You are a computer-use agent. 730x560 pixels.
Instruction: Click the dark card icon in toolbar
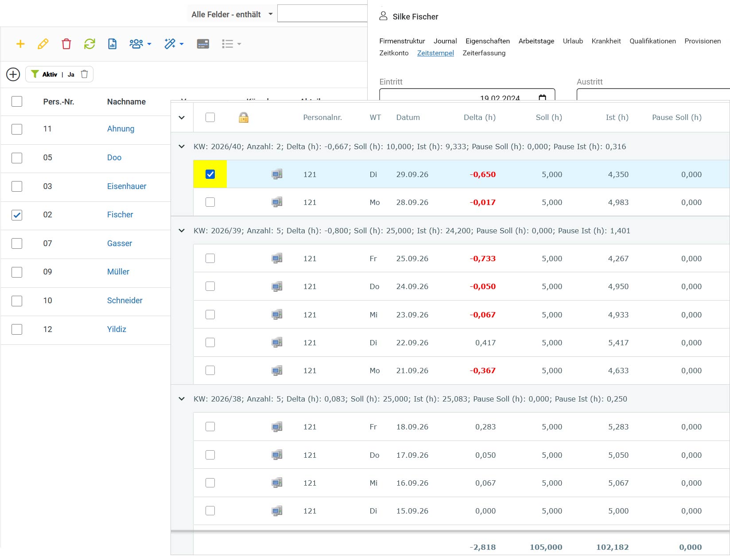203,44
